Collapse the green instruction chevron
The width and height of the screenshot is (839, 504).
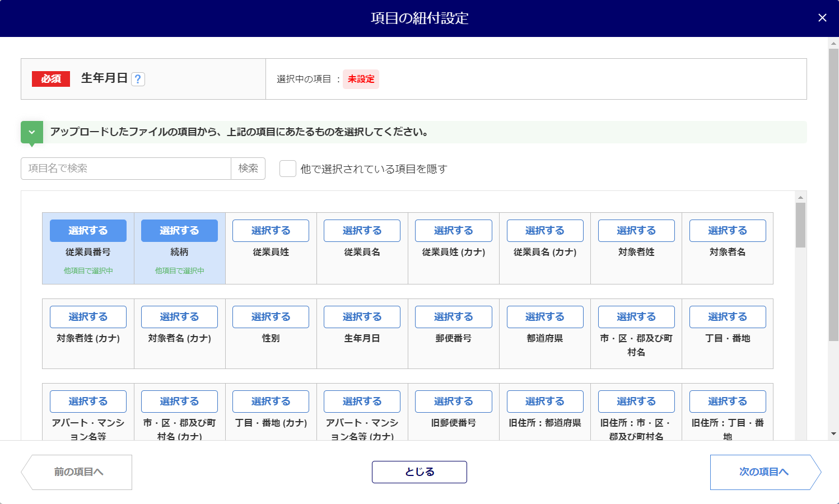32,132
